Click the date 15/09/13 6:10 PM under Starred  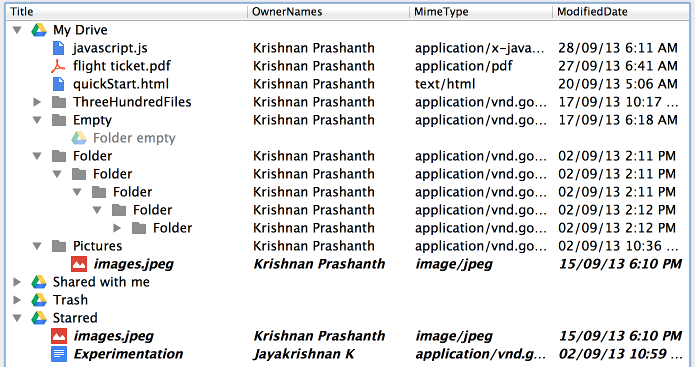click(621, 336)
